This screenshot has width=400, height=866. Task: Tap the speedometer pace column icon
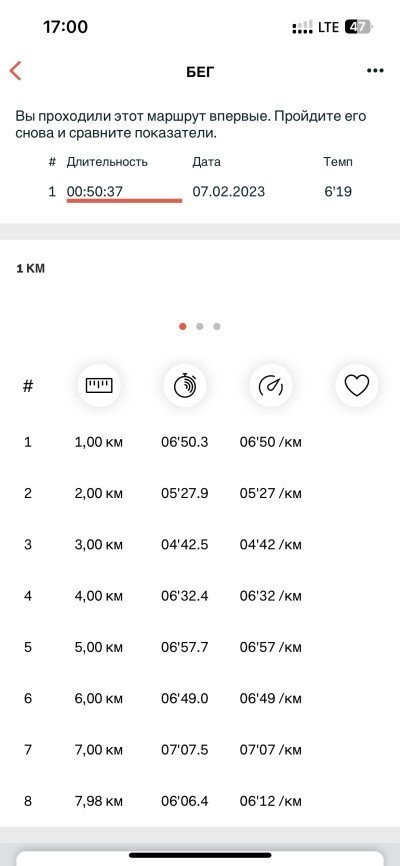[271, 386]
